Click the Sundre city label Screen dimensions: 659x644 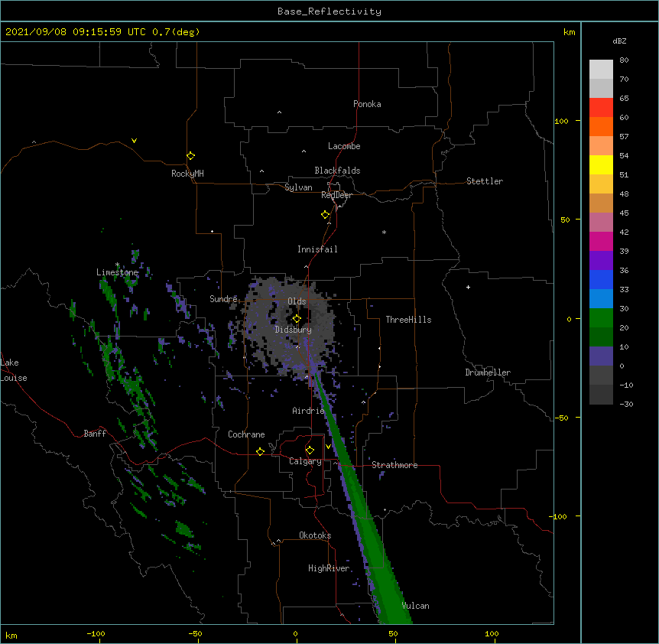(x=223, y=299)
